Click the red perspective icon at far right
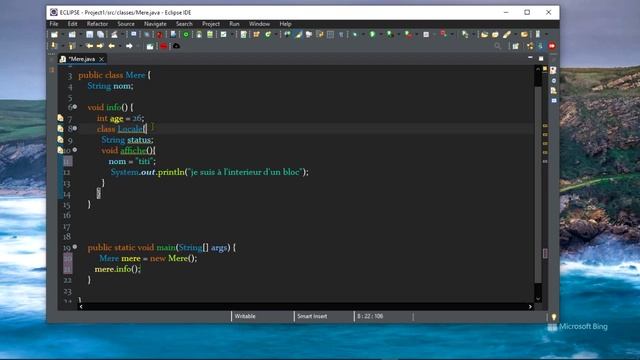The image size is (640, 360). [x=551, y=46]
